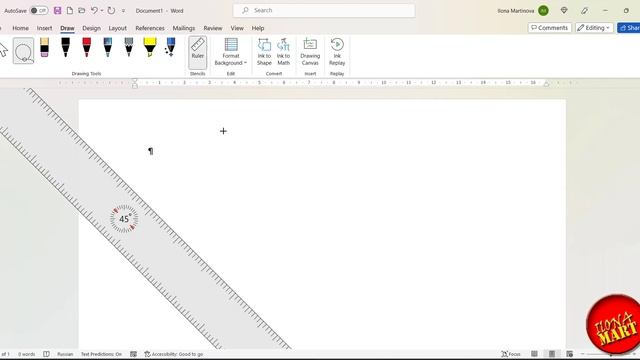Choose the galaxy blue pen

[x=108, y=47]
